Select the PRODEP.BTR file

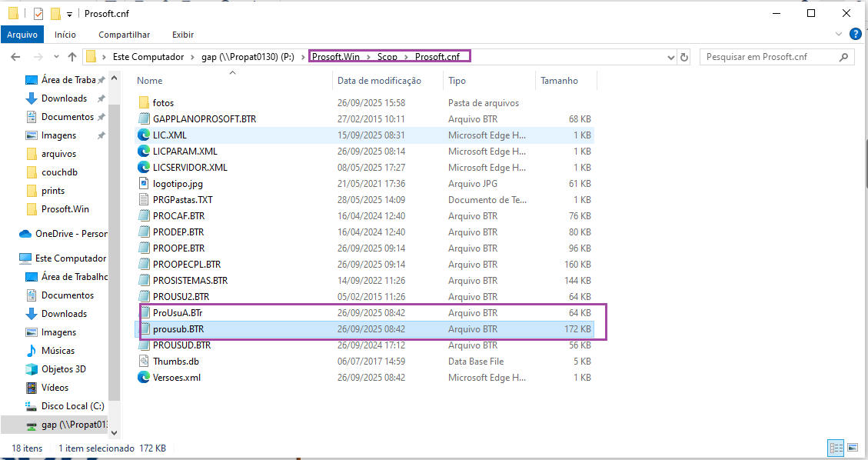(365, 232)
